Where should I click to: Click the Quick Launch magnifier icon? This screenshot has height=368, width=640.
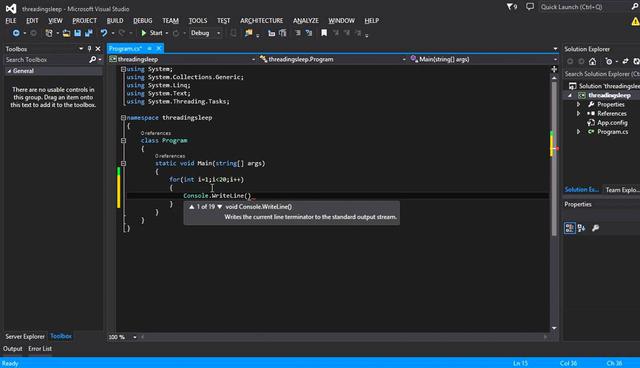635,7
